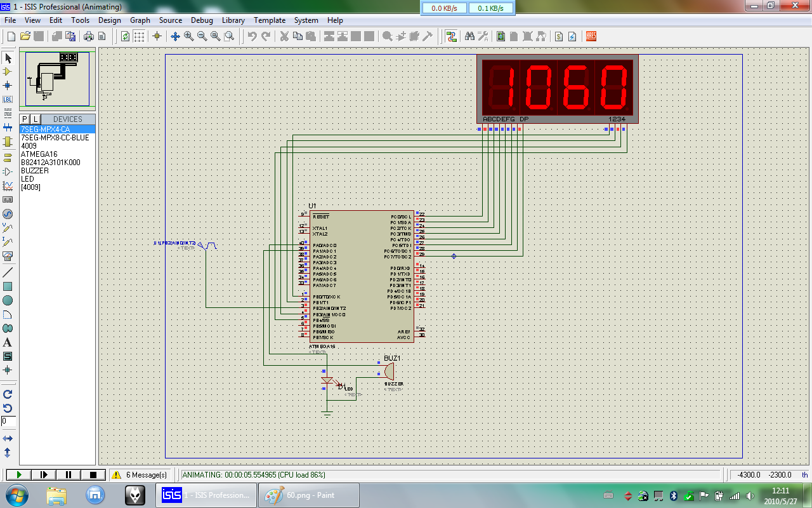Click the Design Explorer icon

point(501,36)
